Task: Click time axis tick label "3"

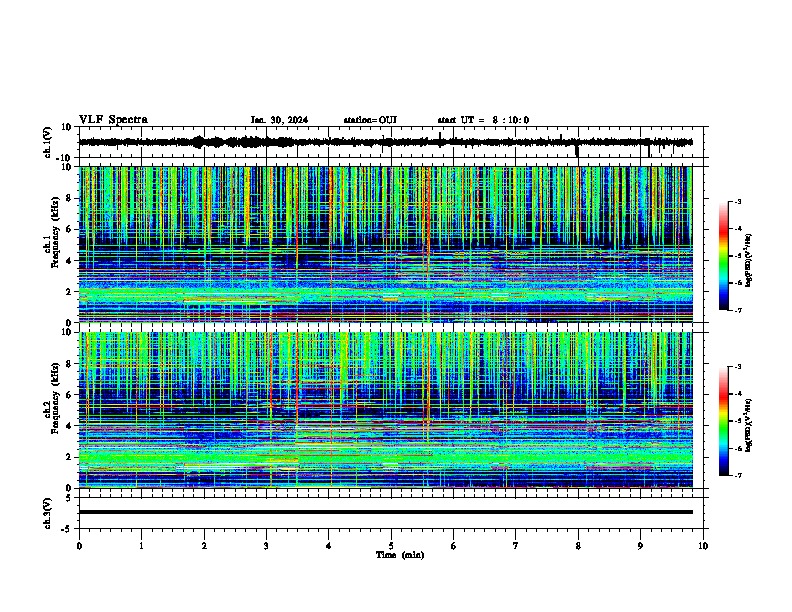Action: [x=266, y=546]
